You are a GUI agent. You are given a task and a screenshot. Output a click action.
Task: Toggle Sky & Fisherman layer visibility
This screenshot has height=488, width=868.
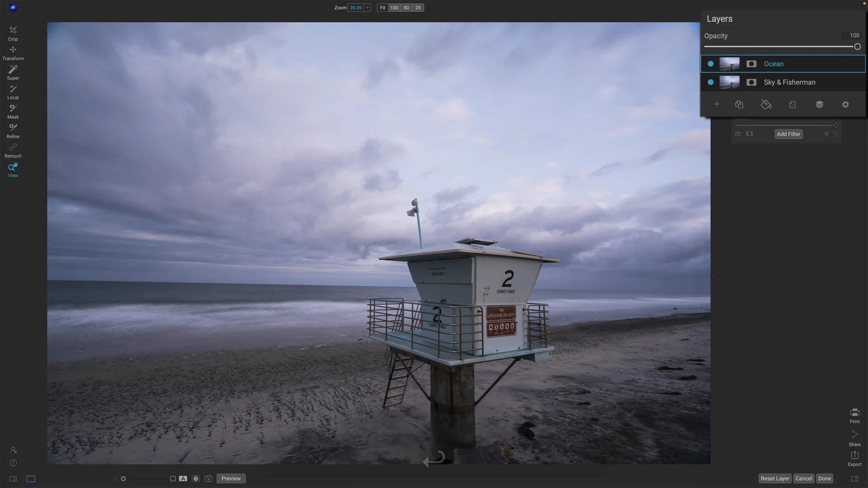[711, 82]
